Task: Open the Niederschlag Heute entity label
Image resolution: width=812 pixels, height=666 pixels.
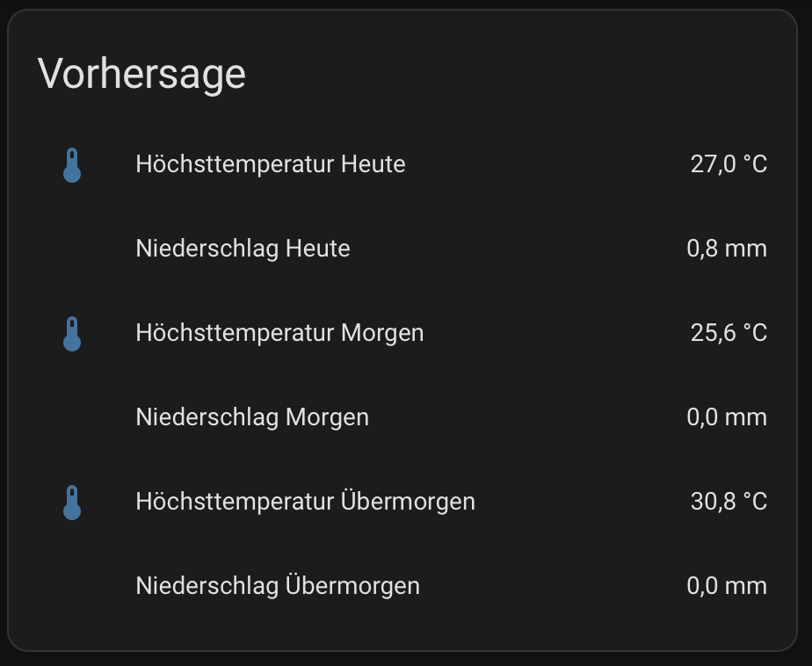Action: pyautogui.click(x=243, y=249)
